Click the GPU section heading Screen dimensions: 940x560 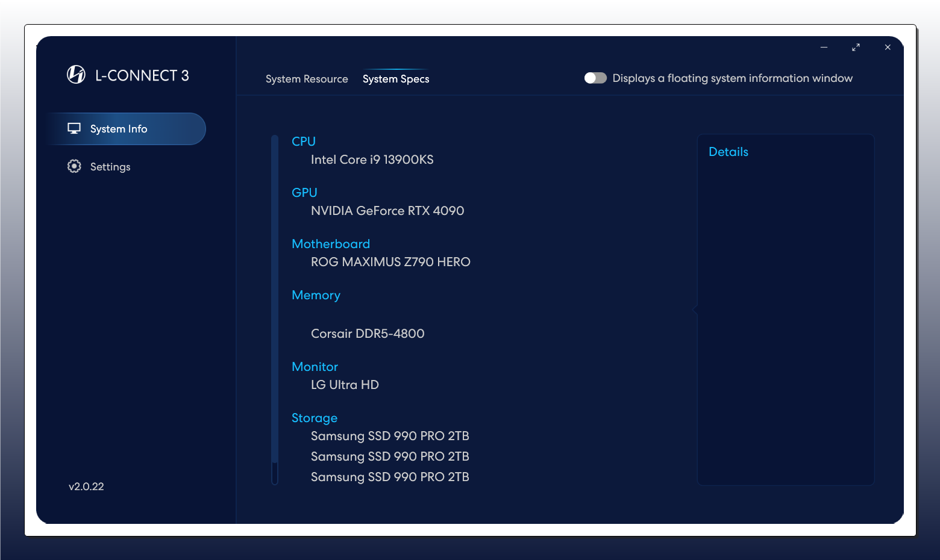tap(304, 193)
